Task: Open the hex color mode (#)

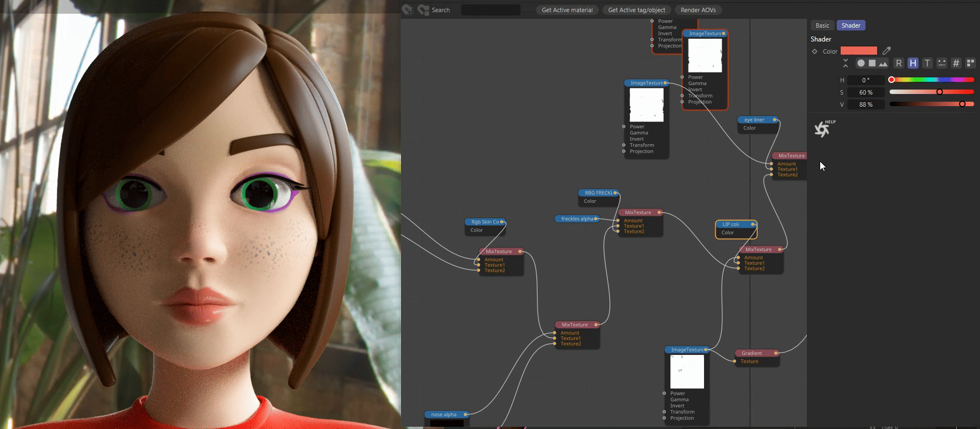Action: [956, 64]
